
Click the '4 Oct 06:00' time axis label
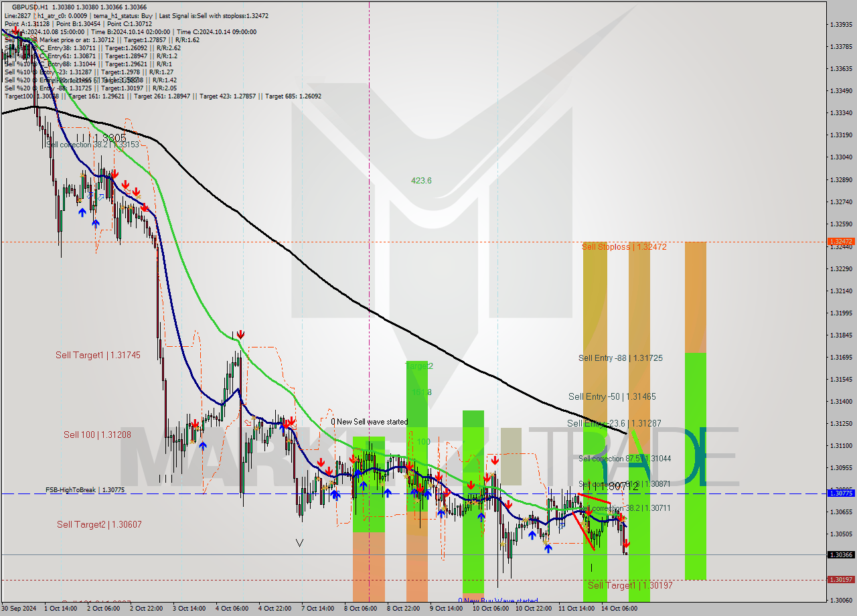point(232,609)
